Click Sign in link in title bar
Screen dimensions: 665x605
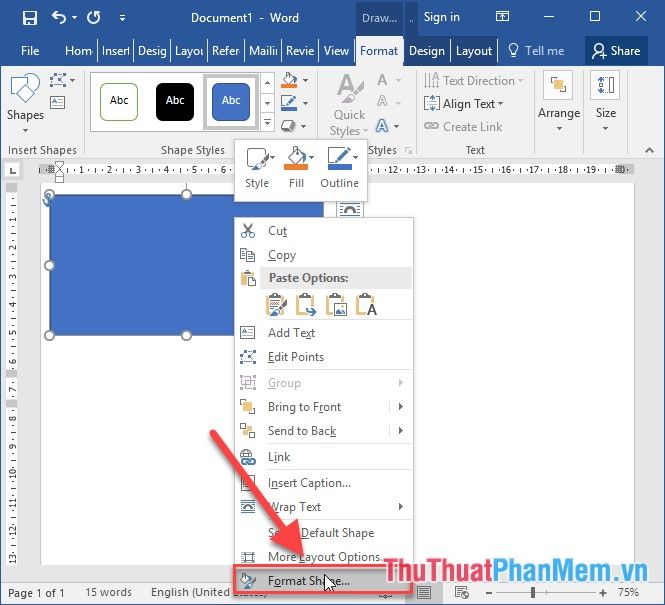pyautogui.click(x=441, y=17)
